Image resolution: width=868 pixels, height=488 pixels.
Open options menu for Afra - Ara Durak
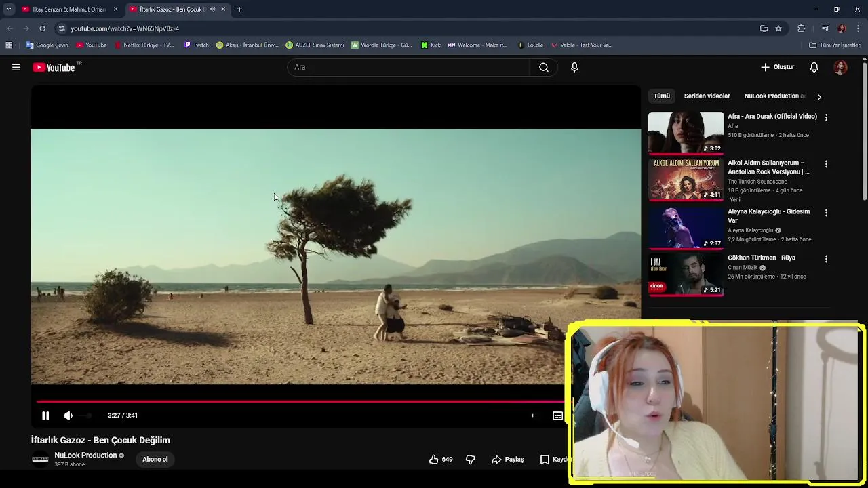point(826,117)
